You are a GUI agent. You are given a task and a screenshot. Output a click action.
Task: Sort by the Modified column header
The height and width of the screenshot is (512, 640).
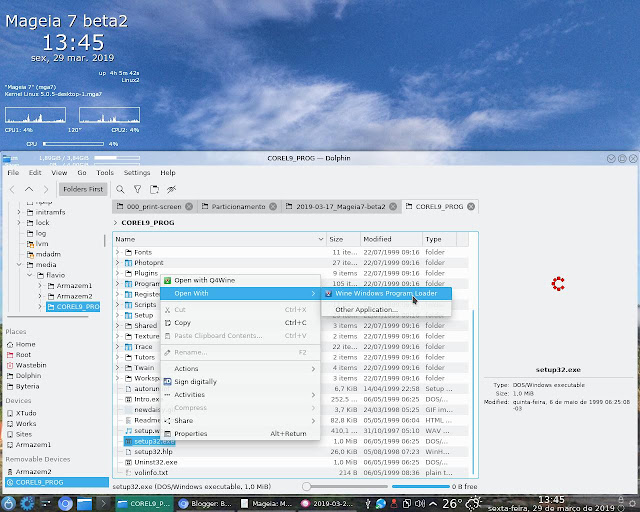tap(391, 239)
